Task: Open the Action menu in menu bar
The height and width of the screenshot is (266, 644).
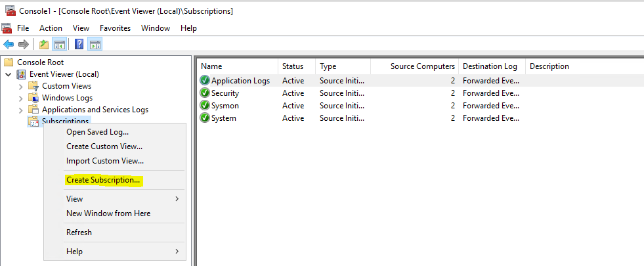Action: pos(51,28)
